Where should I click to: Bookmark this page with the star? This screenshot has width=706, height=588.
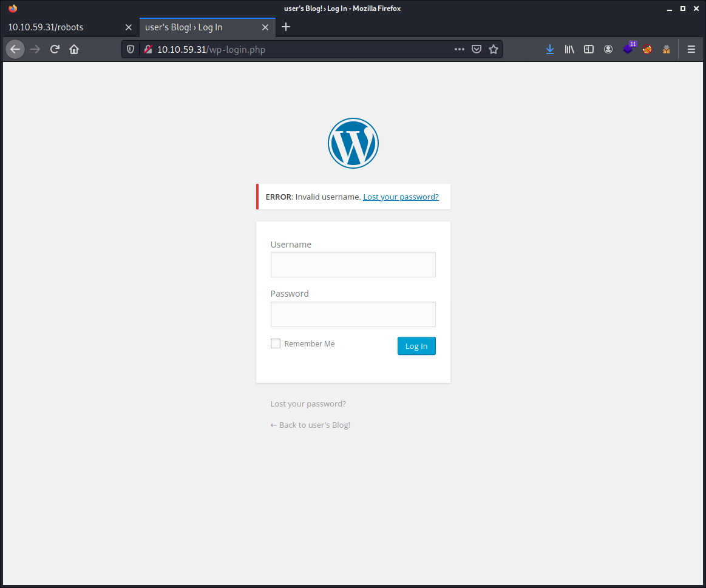tap(494, 49)
